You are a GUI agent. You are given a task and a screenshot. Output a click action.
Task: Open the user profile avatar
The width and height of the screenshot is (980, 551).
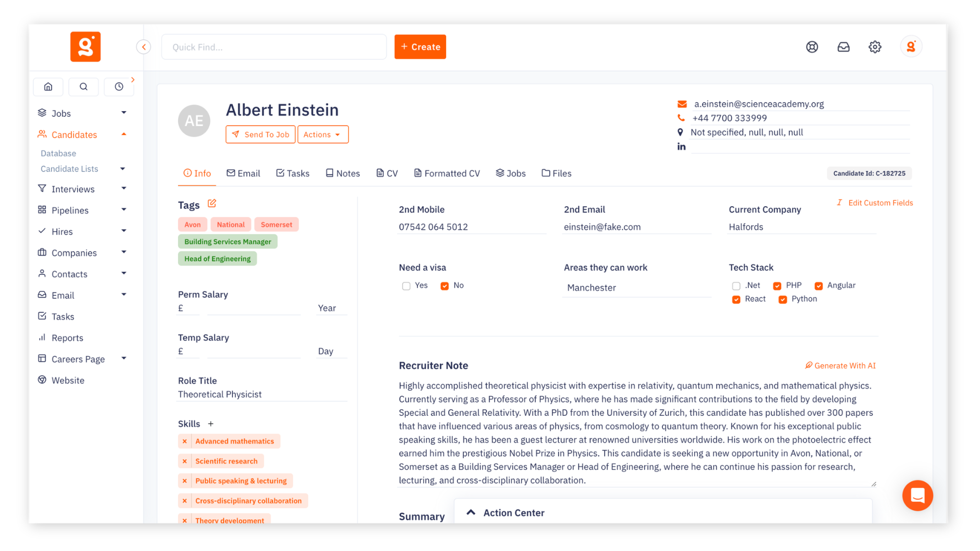[911, 47]
